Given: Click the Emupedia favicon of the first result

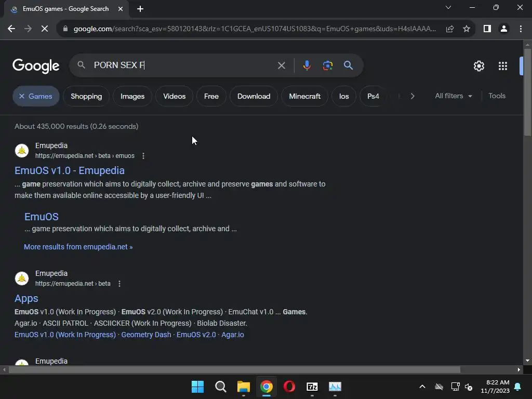Looking at the screenshot, I should pyautogui.click(x=22, y=151).
